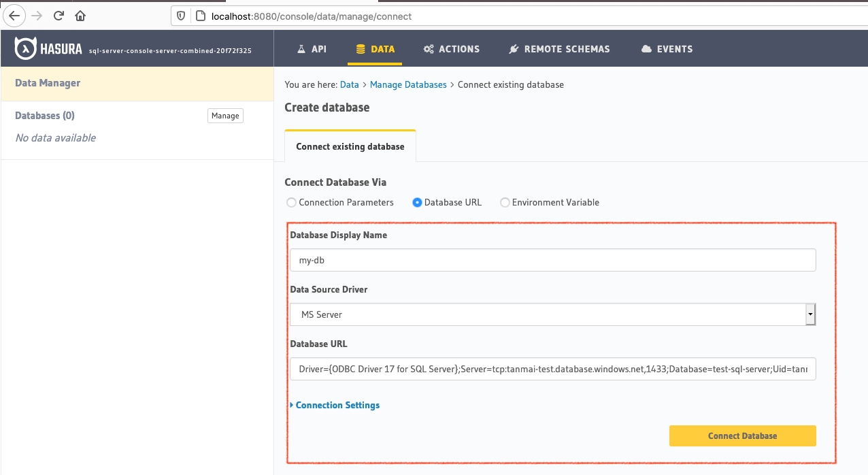Open the API tab
868x475 pixels.
point(312,49)
